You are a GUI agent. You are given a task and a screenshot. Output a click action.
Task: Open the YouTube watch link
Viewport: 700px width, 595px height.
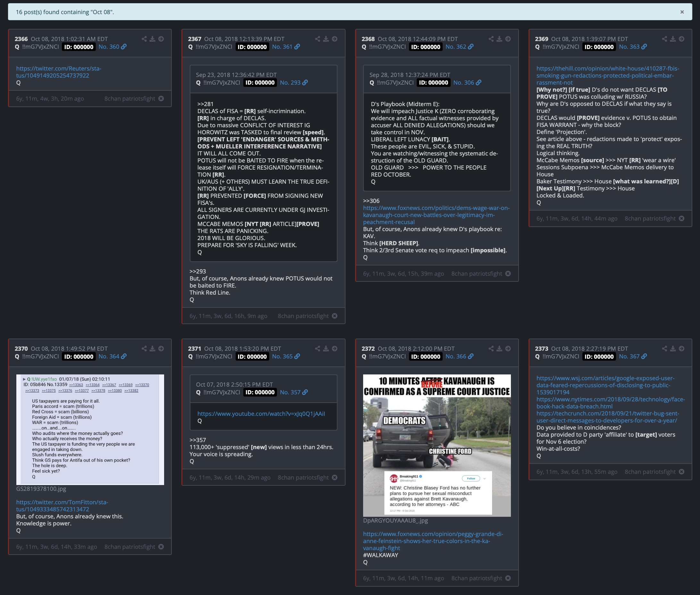pos(261,414)
